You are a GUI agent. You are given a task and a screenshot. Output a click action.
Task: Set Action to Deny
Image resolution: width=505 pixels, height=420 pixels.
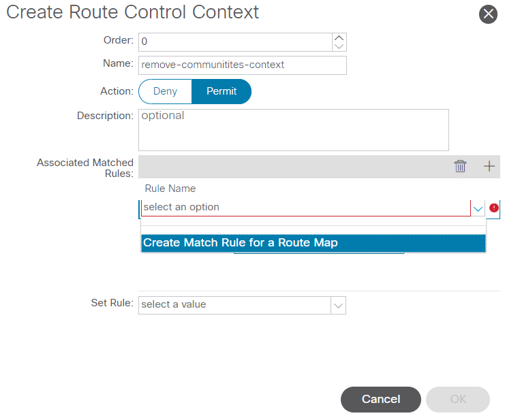(x=165, y=91)
